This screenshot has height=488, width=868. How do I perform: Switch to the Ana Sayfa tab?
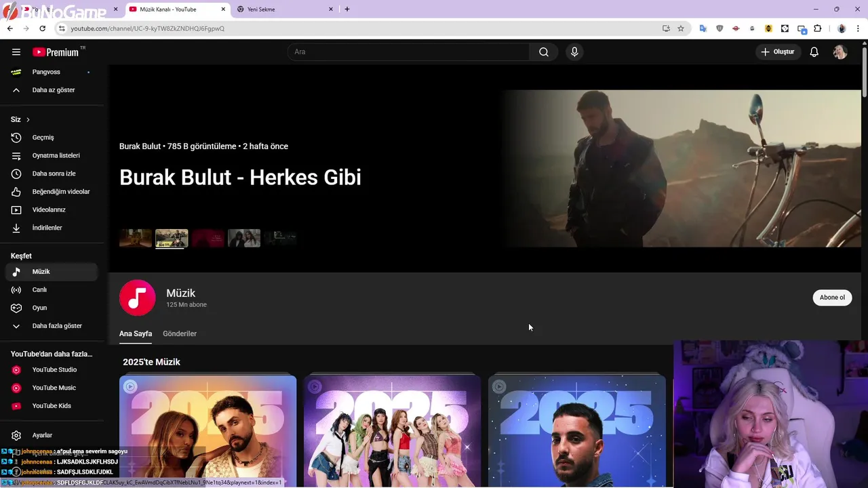click(136, 333)
